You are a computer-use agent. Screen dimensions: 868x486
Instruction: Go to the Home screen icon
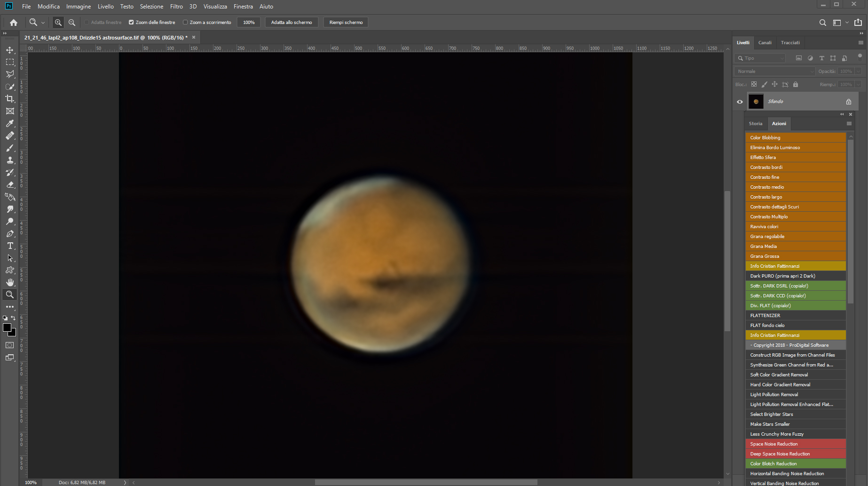(x=14, y=22)
